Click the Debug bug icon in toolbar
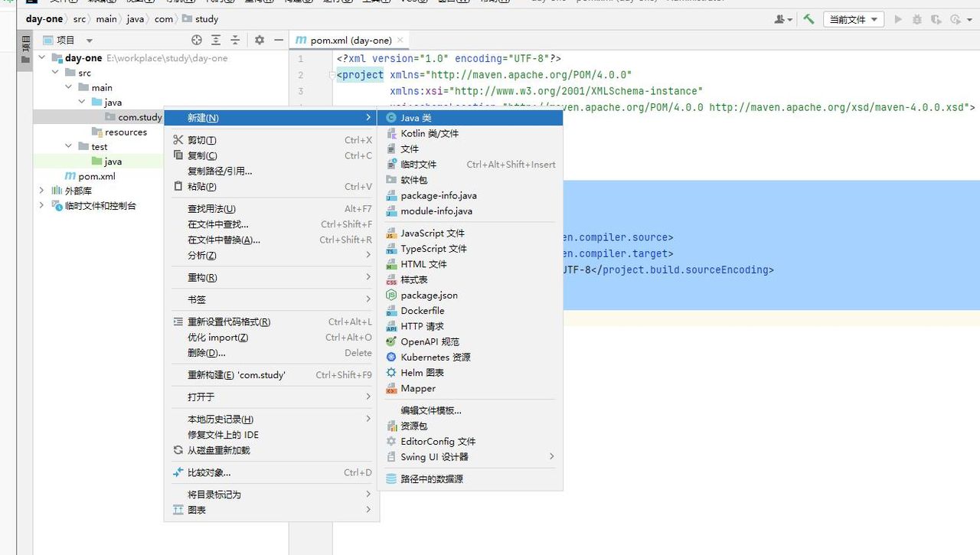The width and height of the screenshot is (980, 555). [x=917, y=19]
